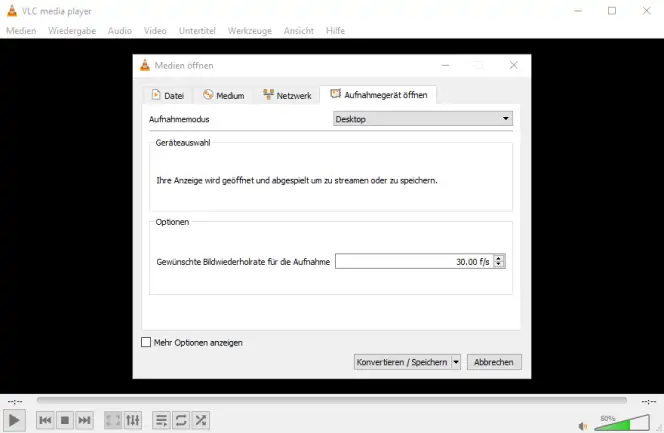The image size is (664, 433).
Task: Maximize the VLC media player window
Action: click(x=612, y=11)
